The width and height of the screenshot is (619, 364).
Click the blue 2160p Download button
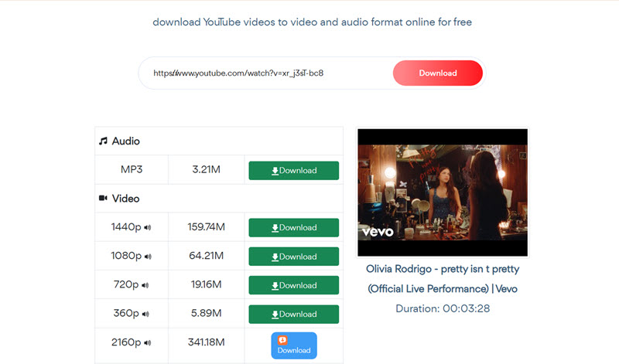point(294,345)
